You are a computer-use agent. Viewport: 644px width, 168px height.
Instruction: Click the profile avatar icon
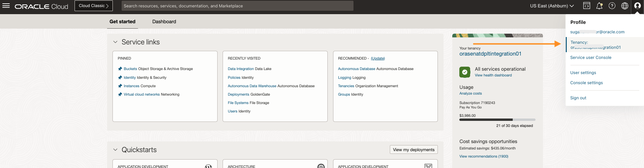pyautogui.click(x=637, y=6)
